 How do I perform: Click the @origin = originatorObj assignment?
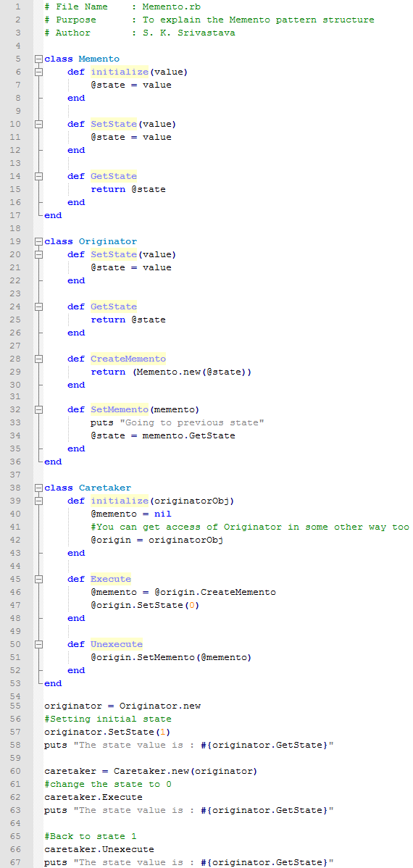[157, 541]
